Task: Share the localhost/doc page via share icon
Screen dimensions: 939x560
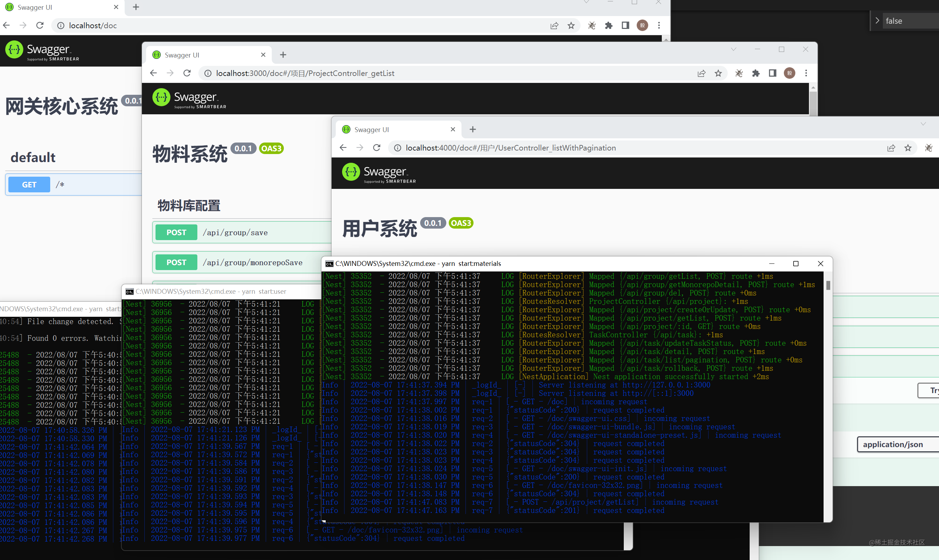Action: pos(554,25)
